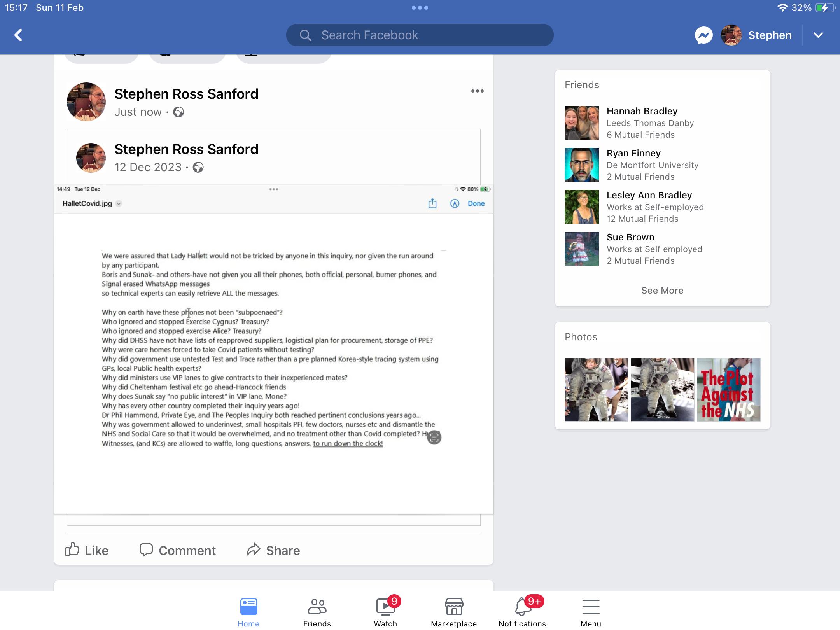Screen dimensions: 840x630
Task: Tap the share arrow icon
Action: coord(254,549)
